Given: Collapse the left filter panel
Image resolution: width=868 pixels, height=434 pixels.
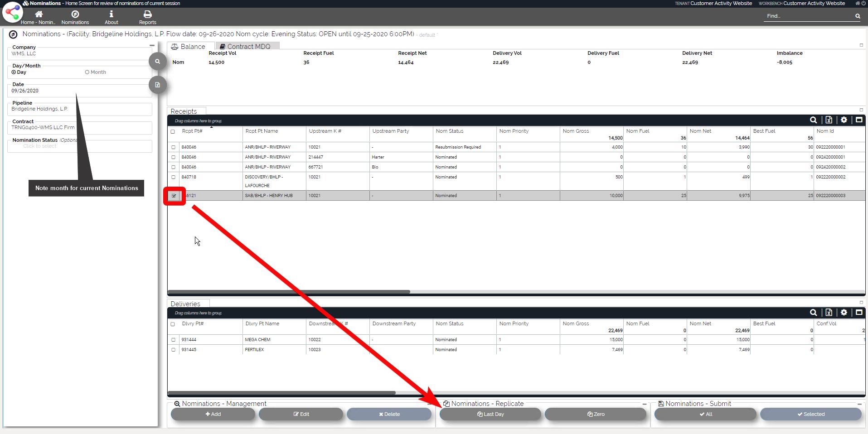Looking at the screenshot, I should coord(152,45).
